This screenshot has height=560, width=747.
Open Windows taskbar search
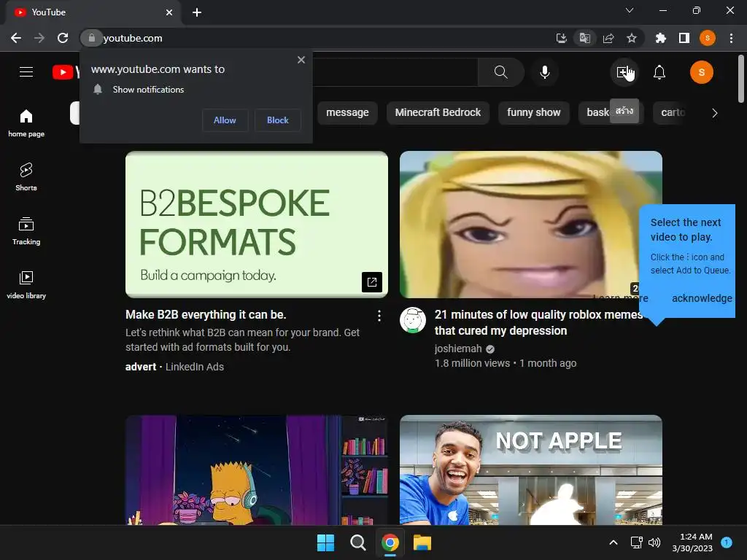click(x=357, y=542)
